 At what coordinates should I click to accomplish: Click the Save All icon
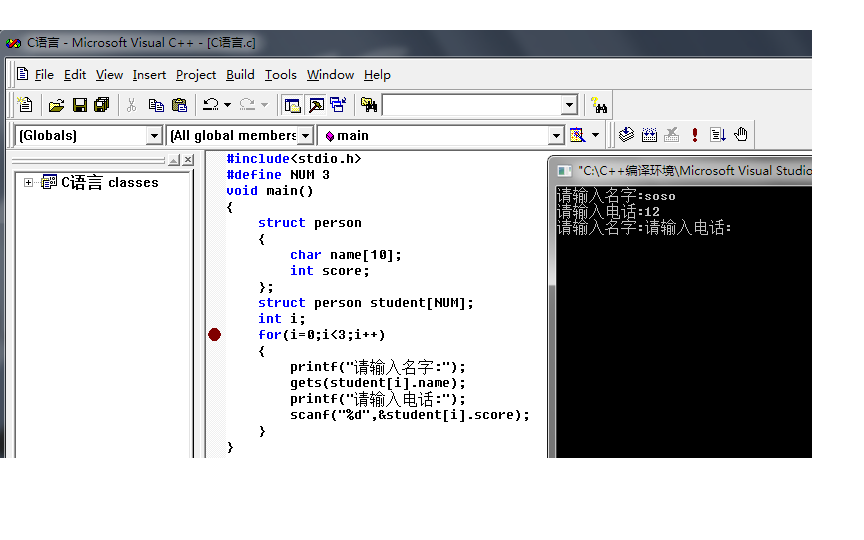pyautogui.click(x=102, y=105)
